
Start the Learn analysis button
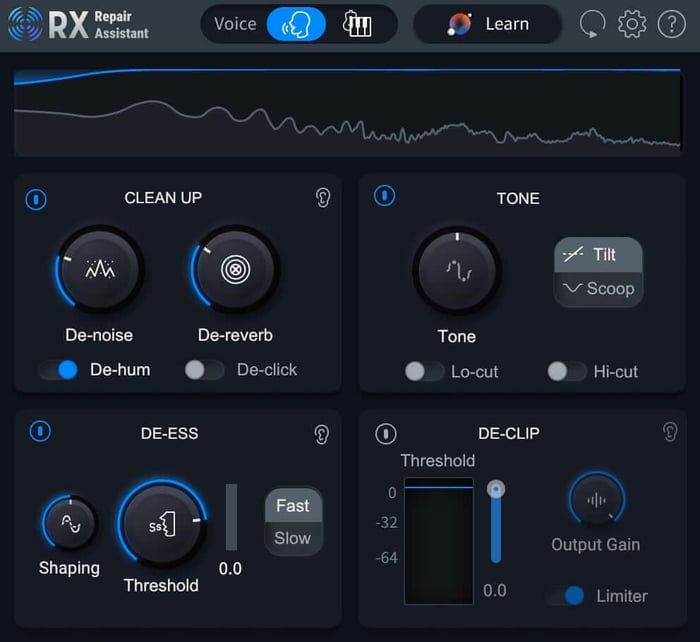(488, 24)
